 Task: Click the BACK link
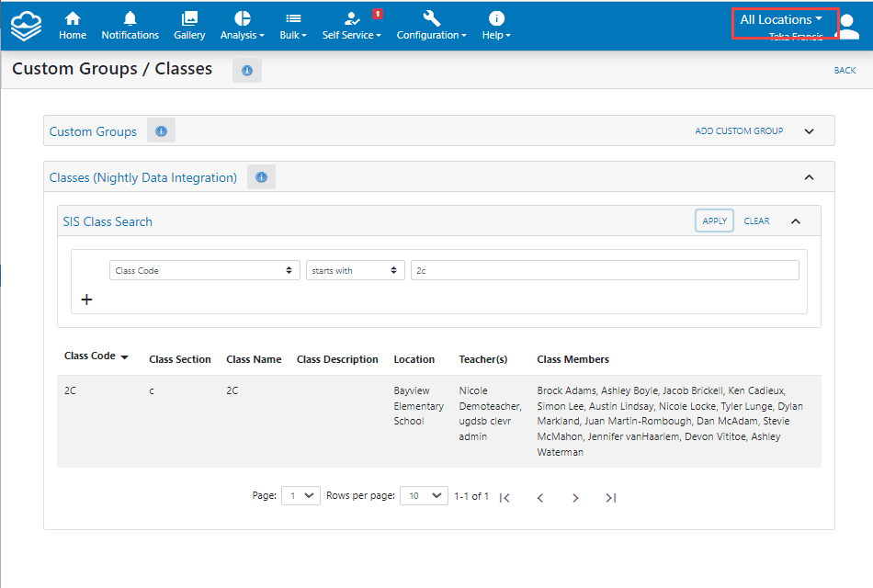845,70
